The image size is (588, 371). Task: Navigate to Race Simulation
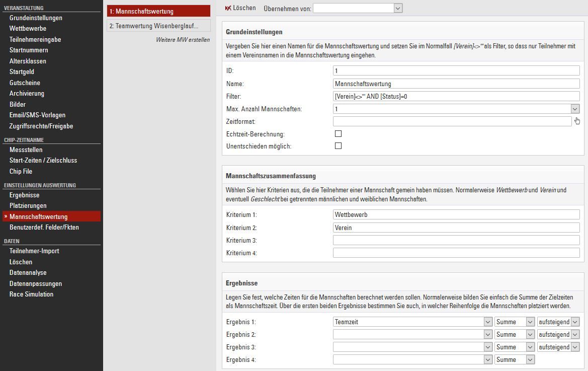[x=31, y=294]
